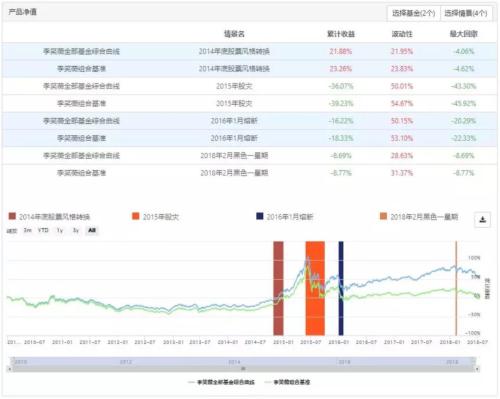This screenshot has width=500, height=399.
Task: Select the -4.62% max drawdown cell
Action: pyautogui.click(x=464, y=69)
